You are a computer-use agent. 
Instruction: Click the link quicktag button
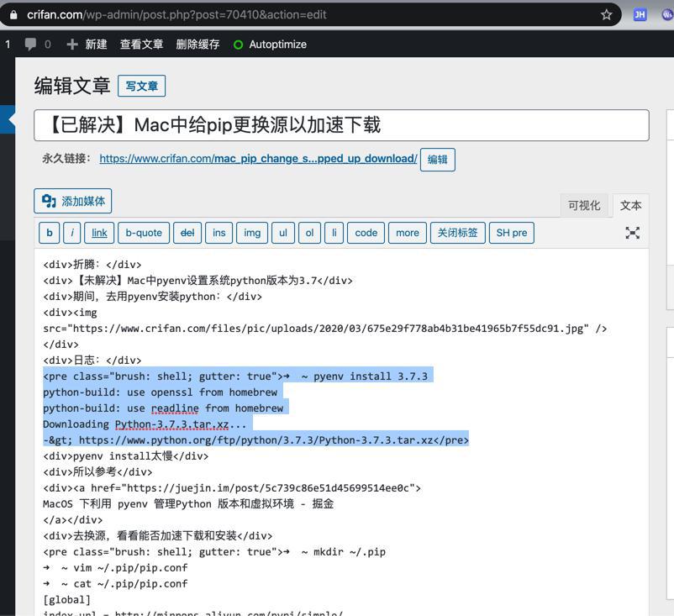(x=99, y=233)
